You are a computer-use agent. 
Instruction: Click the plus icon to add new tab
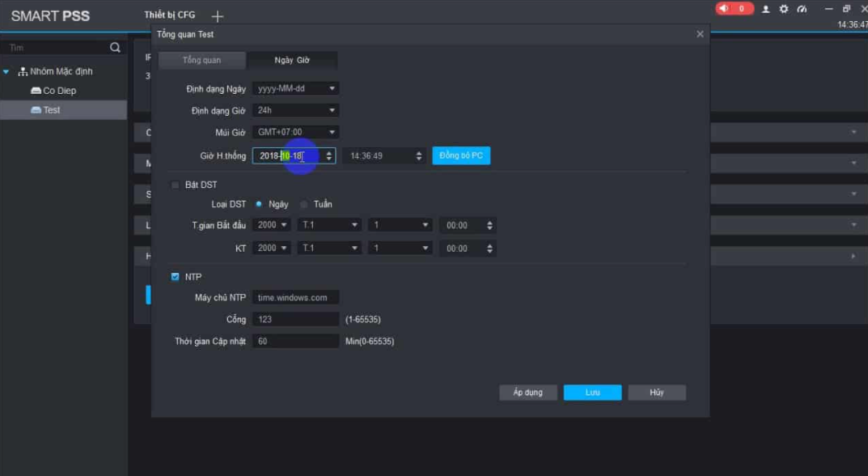[217, 16]
